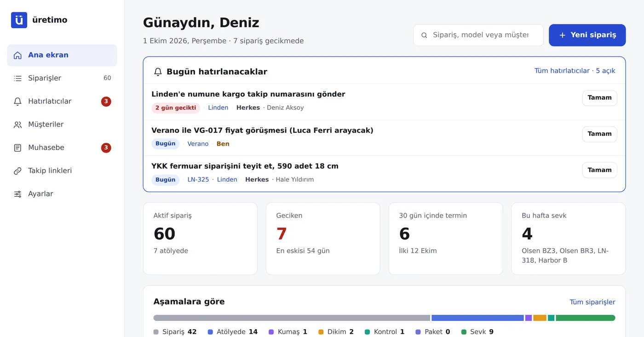Open the Ana ekran menu item
The height and width of the screenshot is (337, 644).
pyautogui.click(x=62, y=55)
